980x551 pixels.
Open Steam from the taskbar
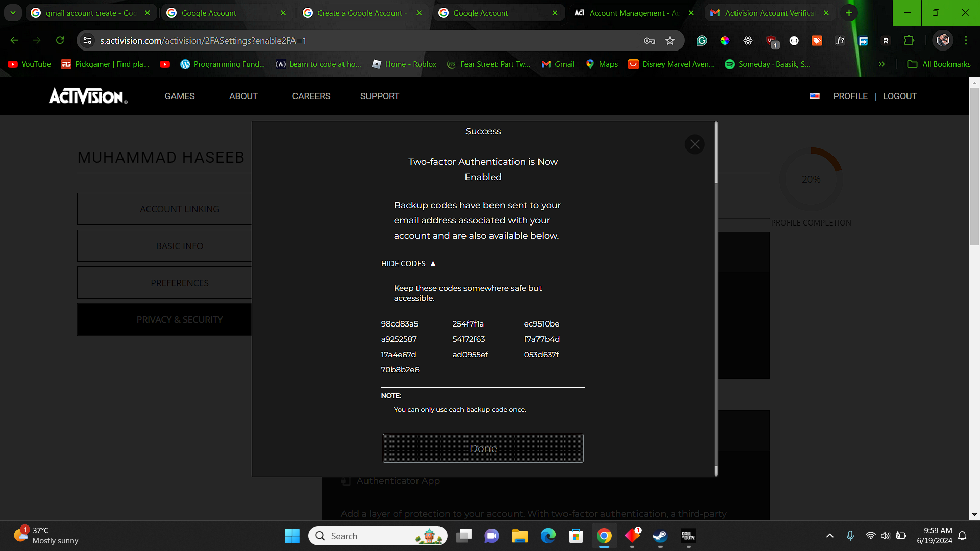click(660, 536)
